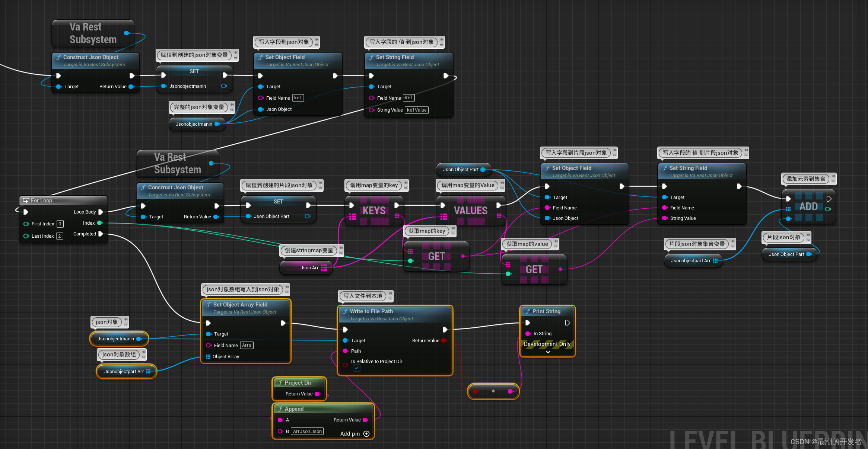868x449 pixels.
Task: Edit Field Name ke1 on Set String Field
Action: click(x=409, y=98)
